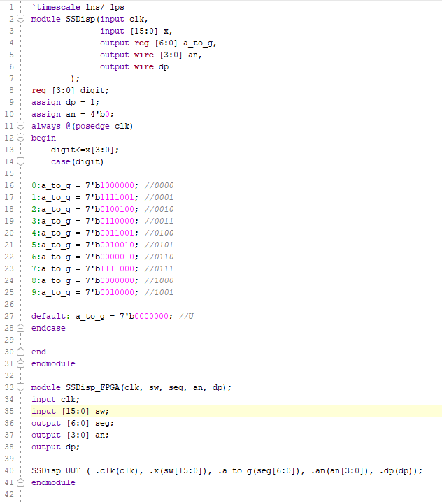
Task: Click the endcase fold marker on line 28
Action: point(20,328)
